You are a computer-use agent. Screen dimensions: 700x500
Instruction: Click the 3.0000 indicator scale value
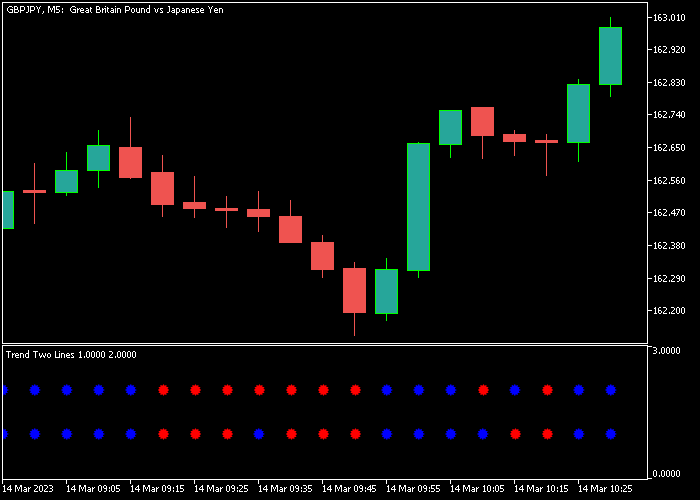coord(666,350)
